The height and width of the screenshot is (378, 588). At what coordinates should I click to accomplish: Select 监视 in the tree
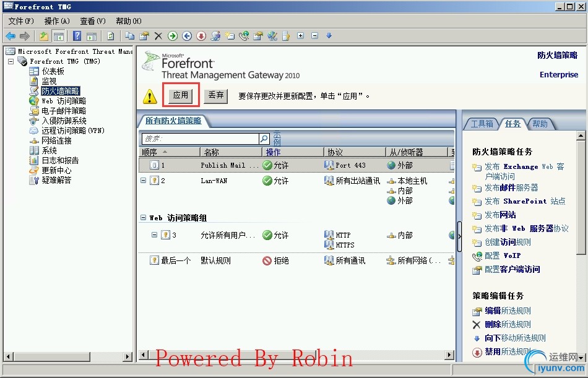49,81
